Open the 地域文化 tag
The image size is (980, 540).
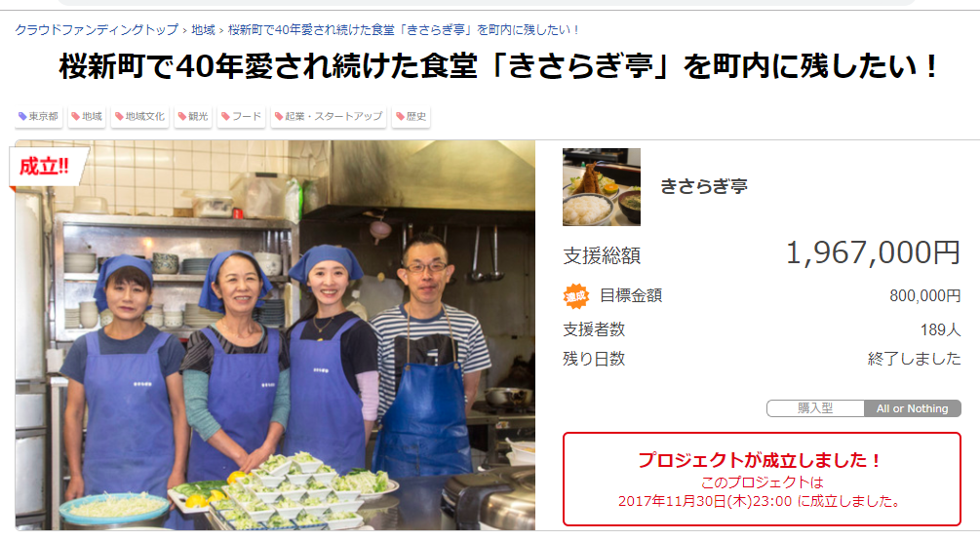point(140,116)
